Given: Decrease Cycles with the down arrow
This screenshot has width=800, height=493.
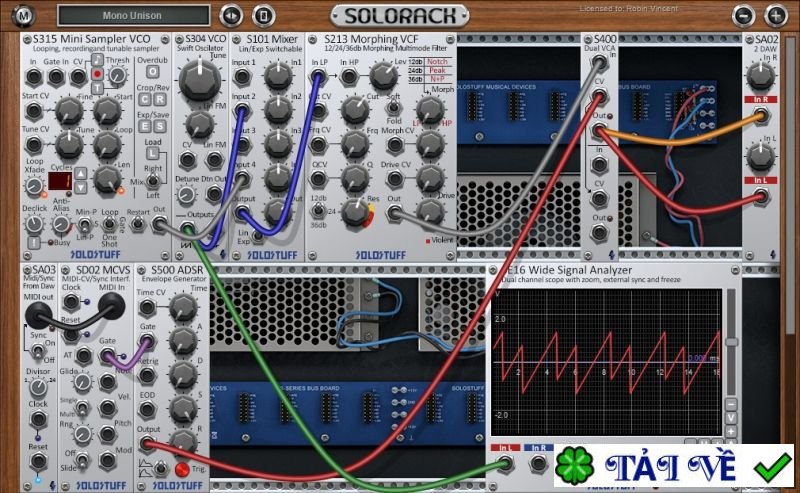Looking at the screenshot, I should pyautogui.click(x=81, y=187).
